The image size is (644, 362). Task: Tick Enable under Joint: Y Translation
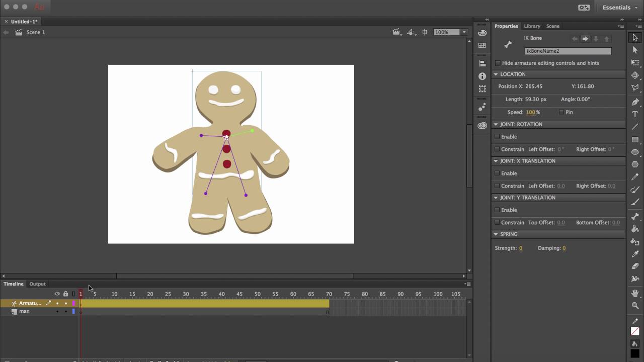(497, 210)
